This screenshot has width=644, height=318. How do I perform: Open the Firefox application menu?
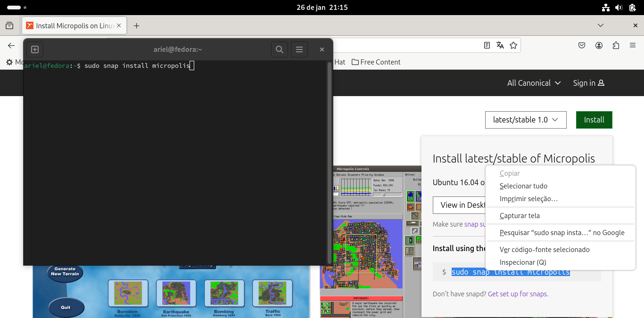click(x=632, y=45)
